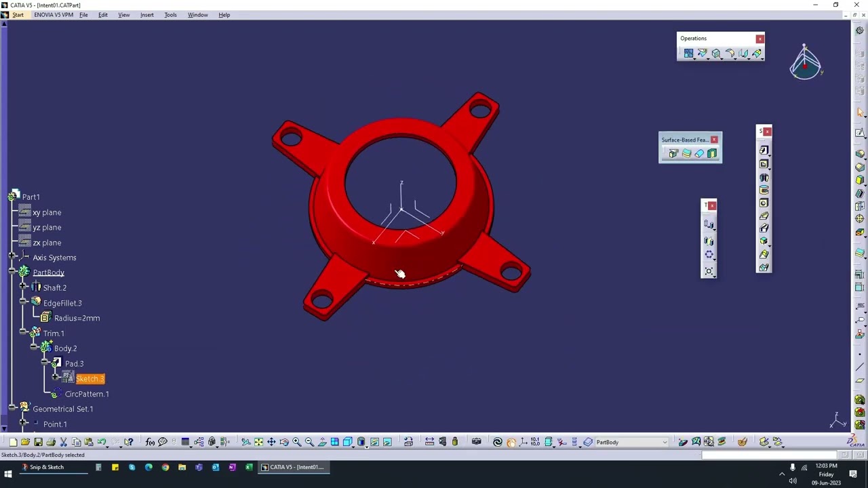Open the File menu
Image resolution: width=868 pixels, height=488 pixels.
point(83,15)
